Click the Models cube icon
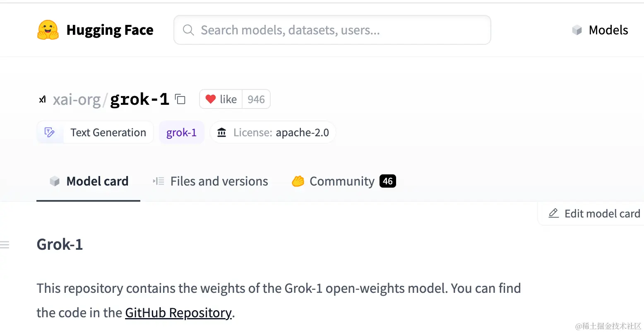Image resolution: width=644 pixels, height=333 pixels. pos(577,30)
